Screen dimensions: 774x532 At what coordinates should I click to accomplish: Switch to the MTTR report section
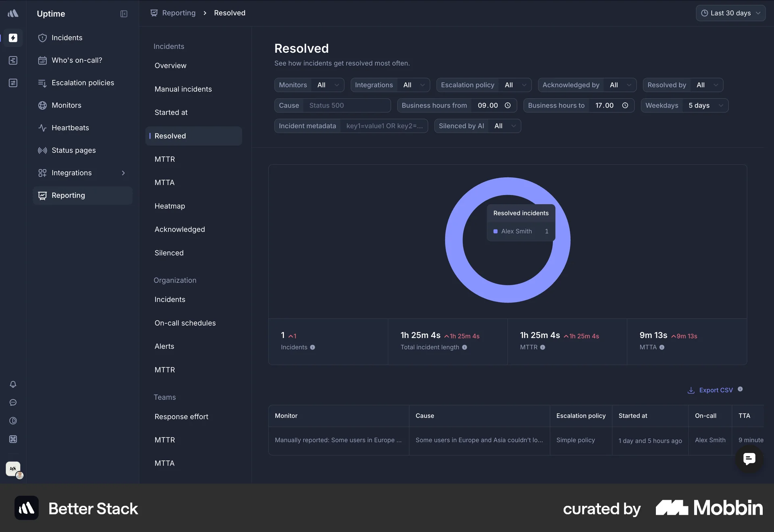point(164,159)
